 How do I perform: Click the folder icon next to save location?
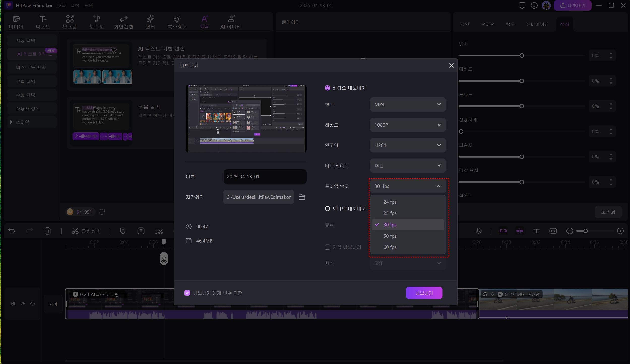(x=302, y=197)
